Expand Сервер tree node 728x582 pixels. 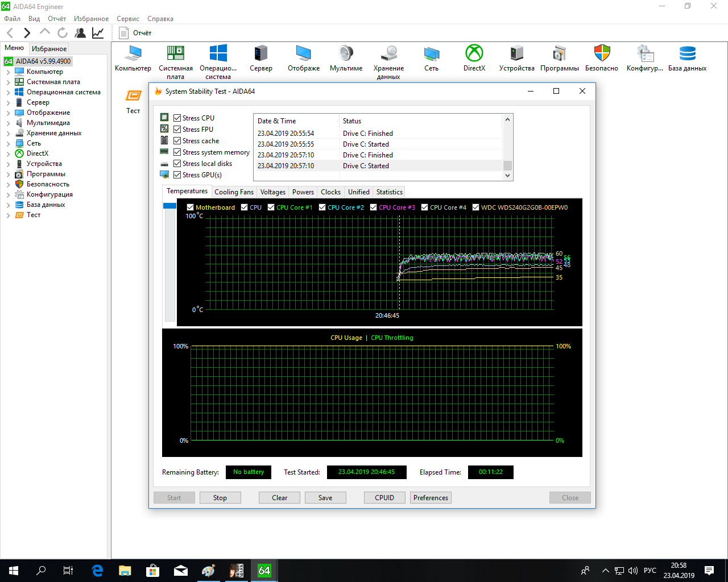(x=8, y=102)
